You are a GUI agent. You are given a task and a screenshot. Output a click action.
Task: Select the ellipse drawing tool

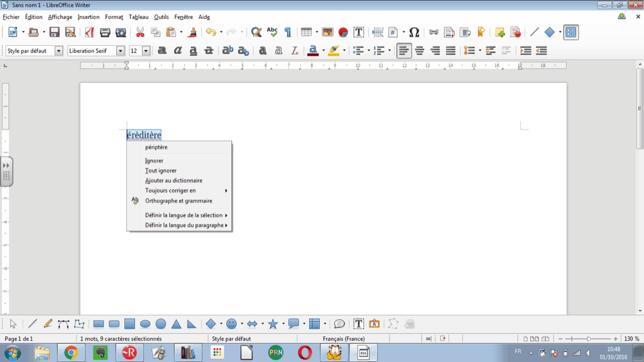(x=145, y=324)
